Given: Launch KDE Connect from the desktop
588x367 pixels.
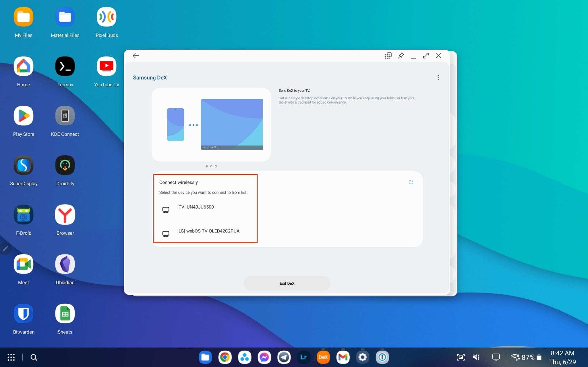Looking at the screenshot, I should [65, 115].
